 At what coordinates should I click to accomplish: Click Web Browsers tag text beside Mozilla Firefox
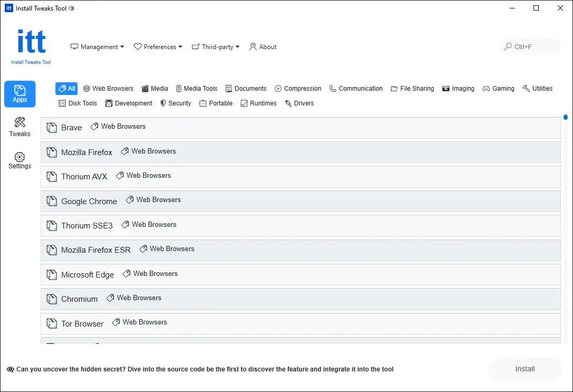(154, 151)
